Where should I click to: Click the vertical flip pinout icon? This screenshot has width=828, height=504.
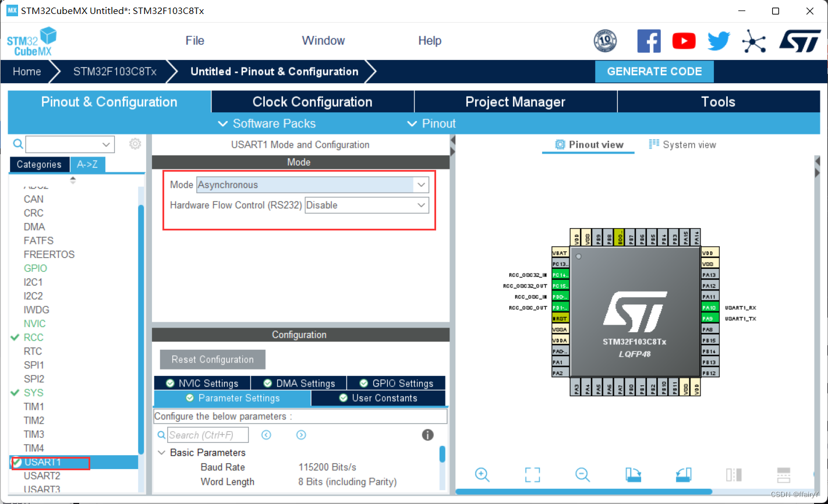(x=784, y=474)
